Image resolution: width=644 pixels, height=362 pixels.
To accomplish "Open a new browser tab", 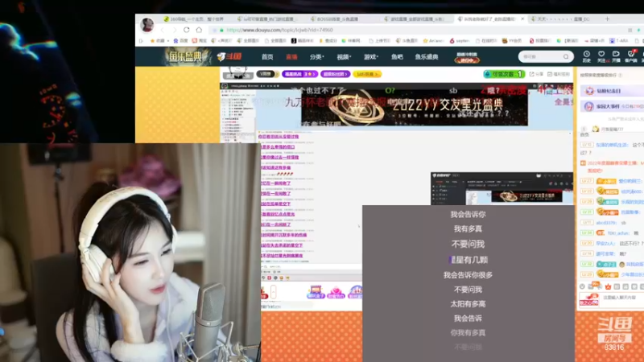I will 607,19.
